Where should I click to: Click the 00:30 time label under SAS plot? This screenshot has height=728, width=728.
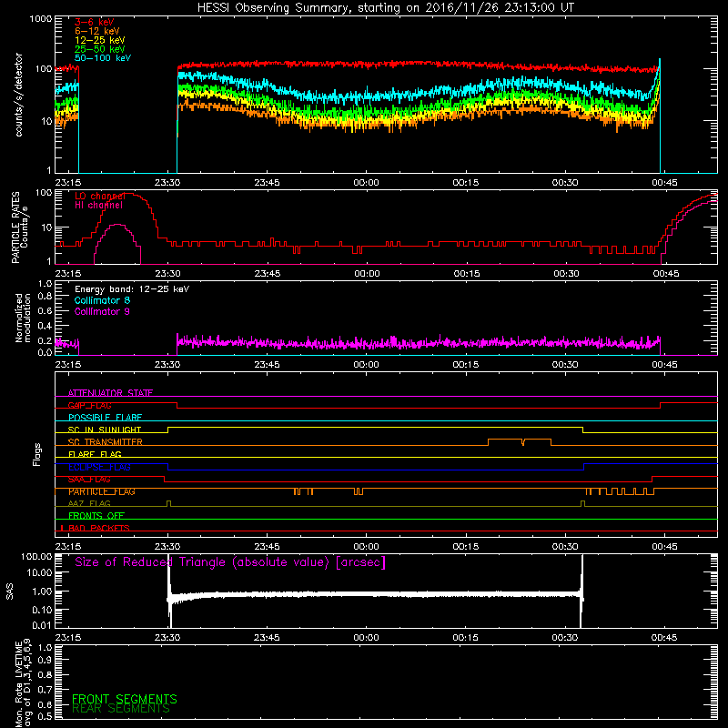(x=565, y=638)
